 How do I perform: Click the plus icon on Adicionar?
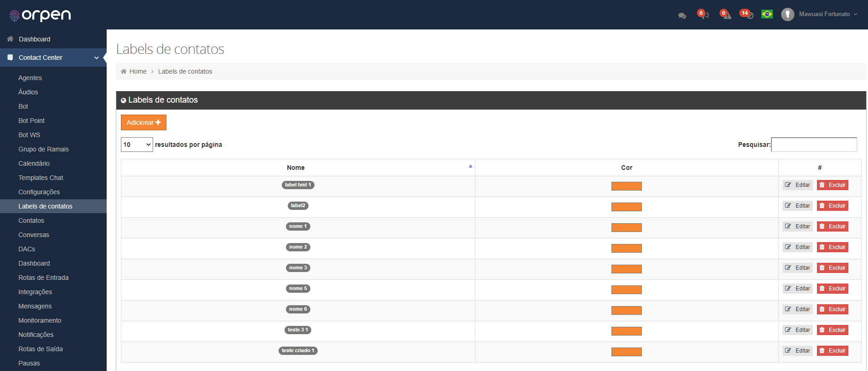click(158, 122)
